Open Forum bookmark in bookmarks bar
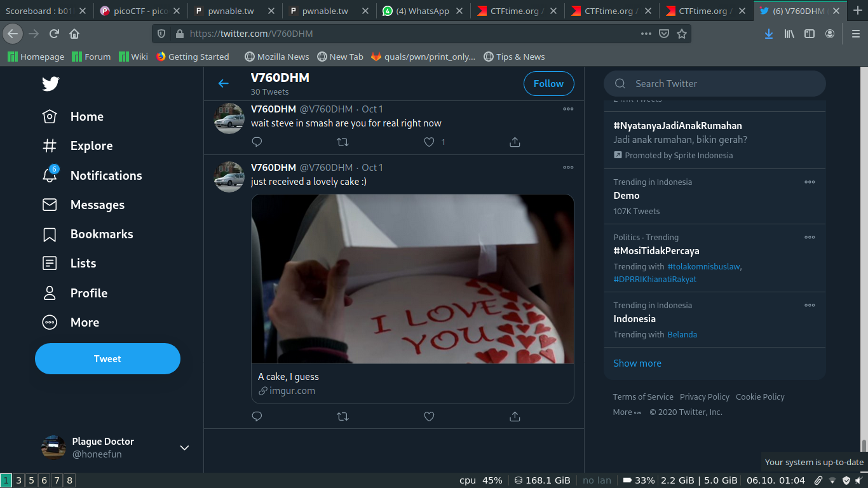Image resolution: width=868 pixels, height=488 pixels. 92,57
